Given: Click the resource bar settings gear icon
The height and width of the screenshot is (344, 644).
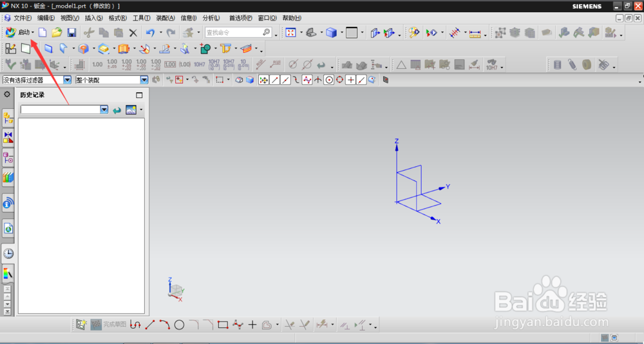Looking at the screenshot, I should [x=7, y=95].
